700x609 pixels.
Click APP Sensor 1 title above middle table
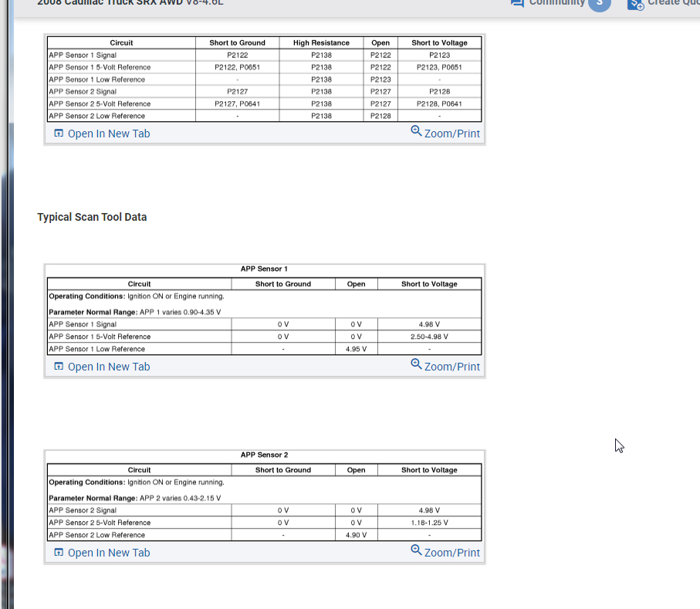coord(264,269)
